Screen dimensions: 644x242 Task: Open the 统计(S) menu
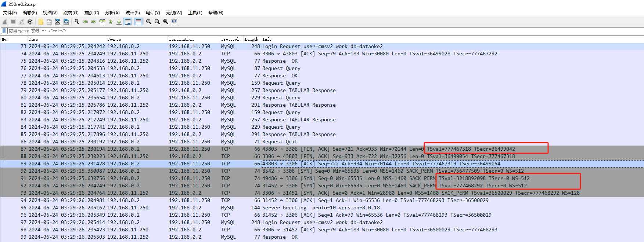click(x=133, y=13)
